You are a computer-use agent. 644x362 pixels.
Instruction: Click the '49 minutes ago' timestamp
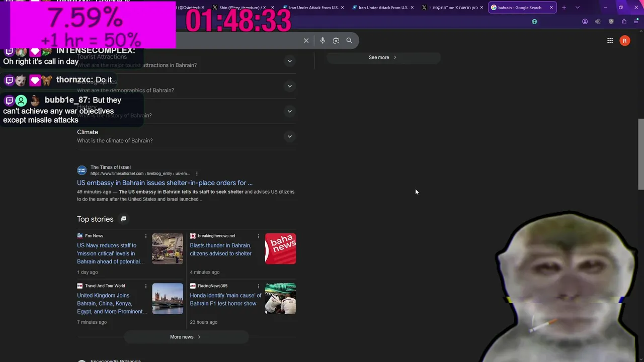tap(94, 192)
